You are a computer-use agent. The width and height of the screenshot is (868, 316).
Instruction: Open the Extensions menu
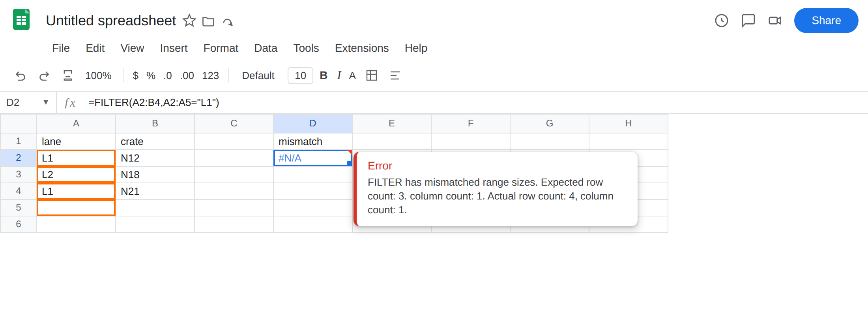click(x=362, y=48)
